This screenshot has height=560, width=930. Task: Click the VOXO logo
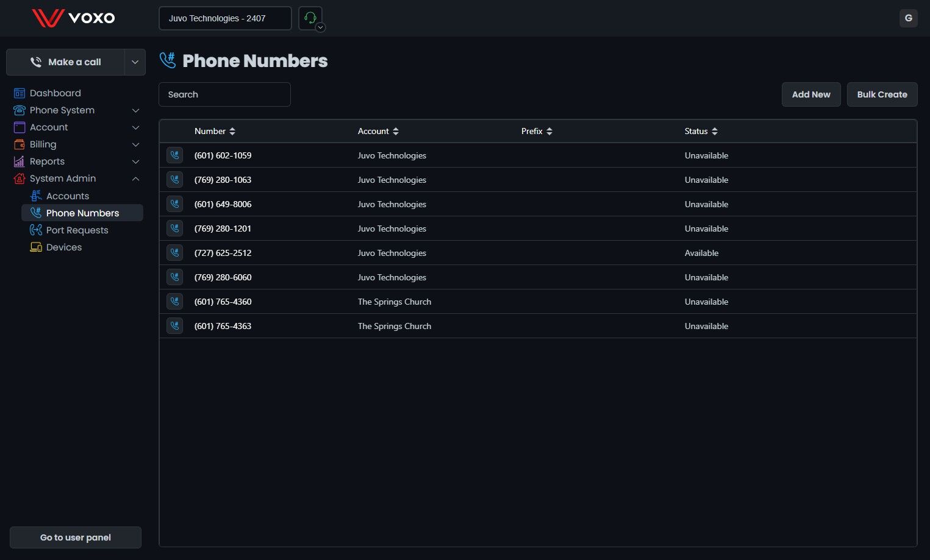tap(73, 18)
